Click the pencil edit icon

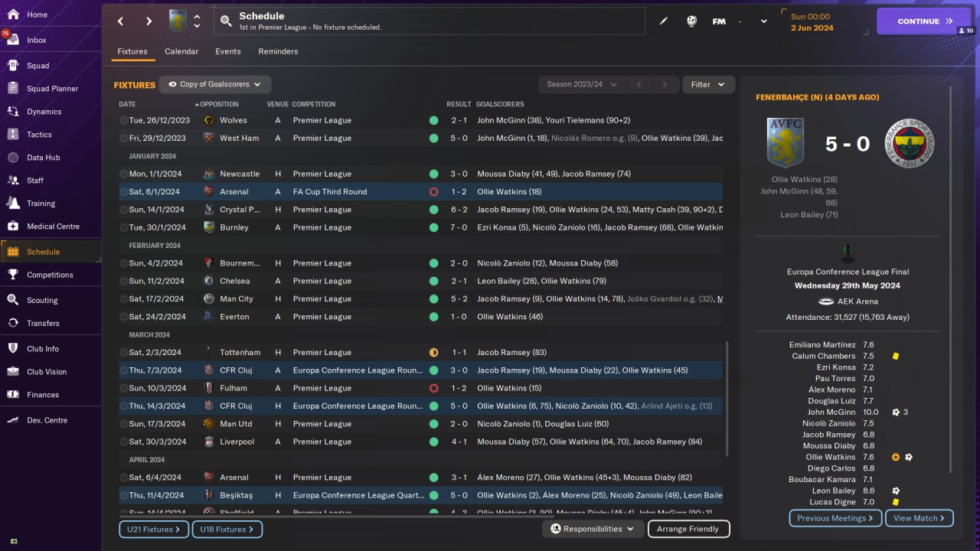click(664, 21)
